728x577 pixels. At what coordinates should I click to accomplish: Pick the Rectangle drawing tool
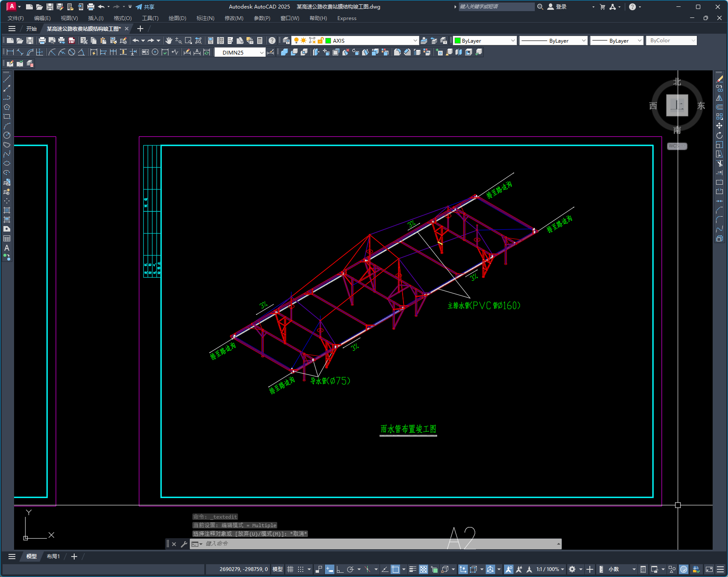click(7, 116)
